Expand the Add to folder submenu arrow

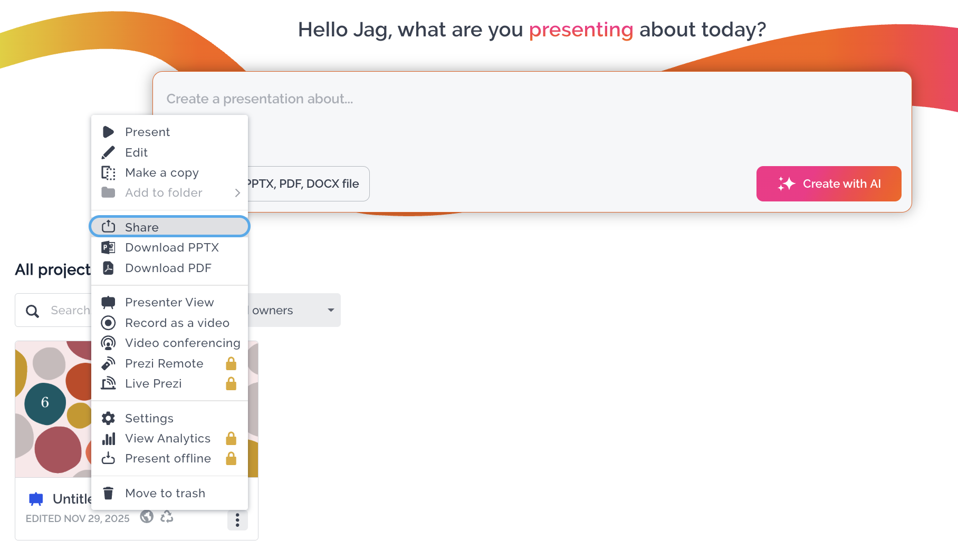point(237,193)
